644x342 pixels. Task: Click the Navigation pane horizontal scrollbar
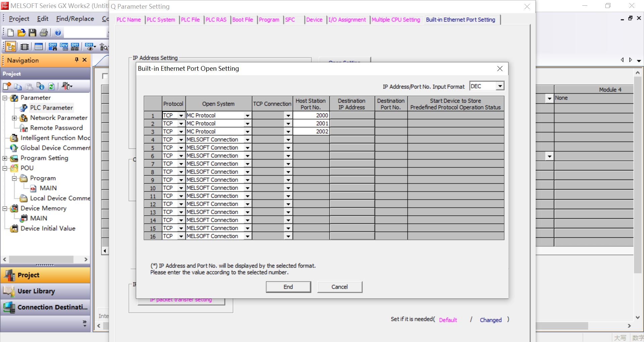click(x=41, y=259)
